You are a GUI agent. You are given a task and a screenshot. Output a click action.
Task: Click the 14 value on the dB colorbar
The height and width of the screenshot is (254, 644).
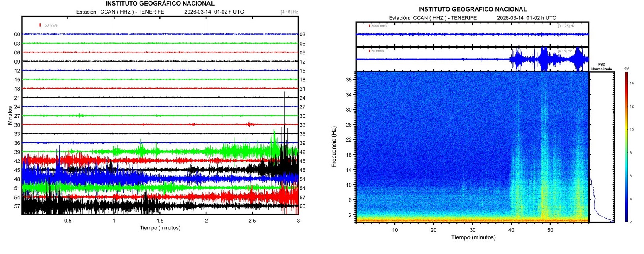[x=632, y=83]
